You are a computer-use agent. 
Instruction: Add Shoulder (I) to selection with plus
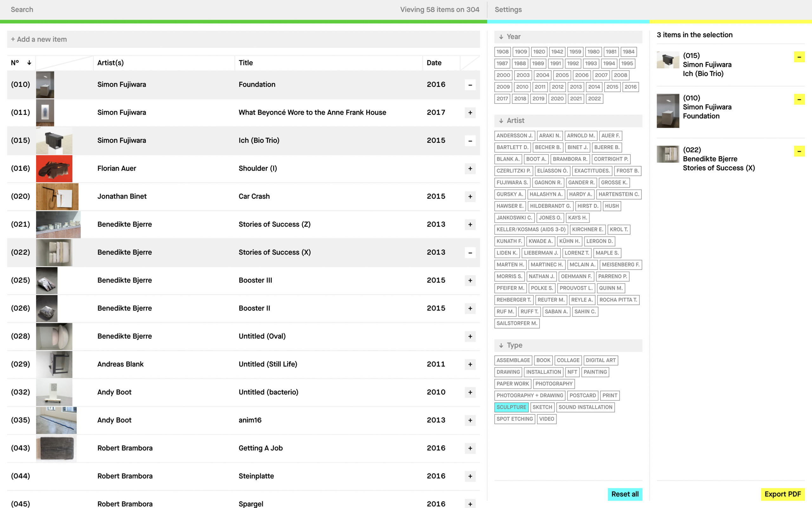(x=470, y=169)
